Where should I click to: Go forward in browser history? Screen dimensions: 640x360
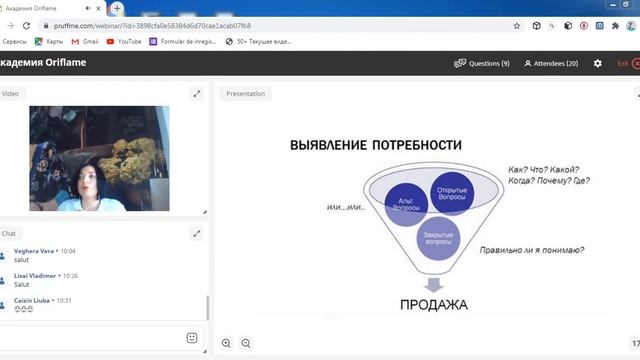click(10, 26)
